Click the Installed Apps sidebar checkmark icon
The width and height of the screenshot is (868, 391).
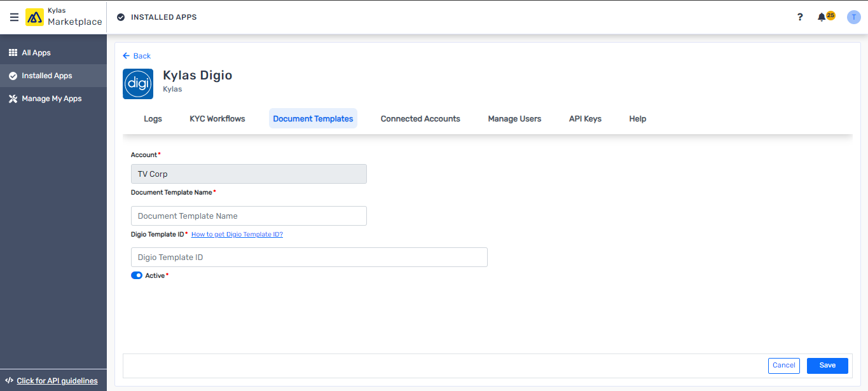[x=13, y=75]
